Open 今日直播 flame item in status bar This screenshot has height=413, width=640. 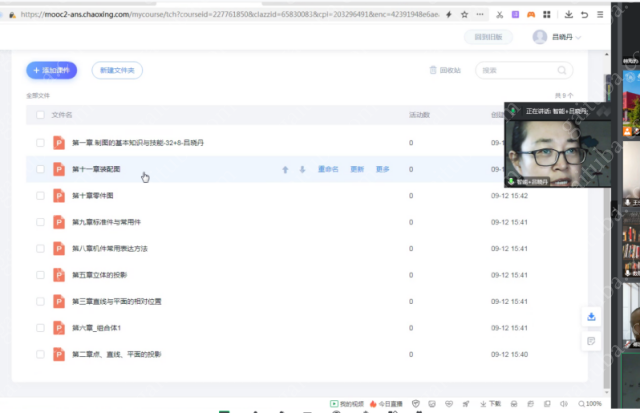coord(386,404)
